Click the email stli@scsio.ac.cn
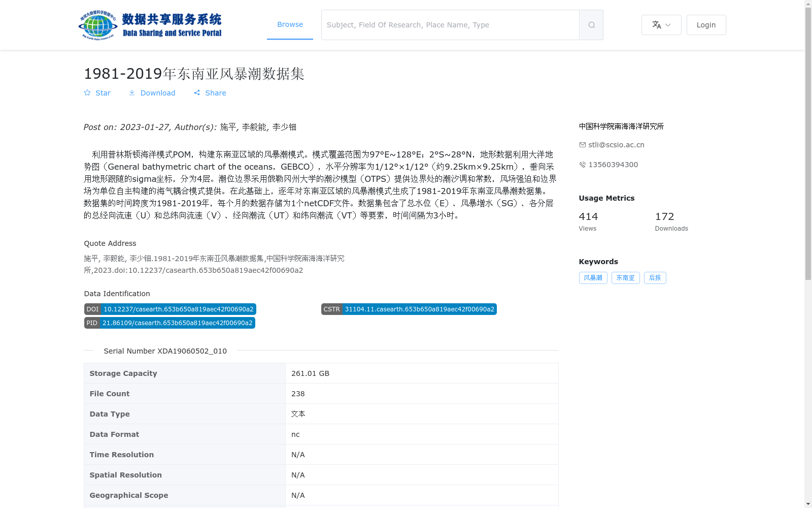812x508 pixels. point(616,145)
